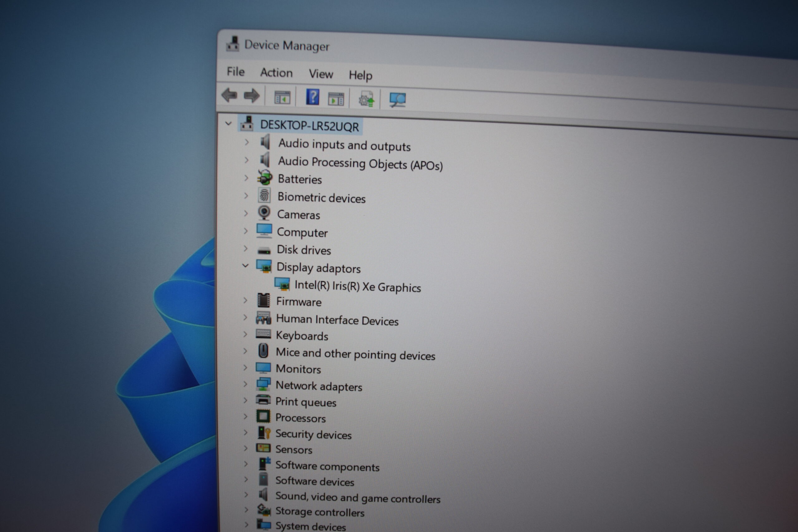Select the Software components label
This screenshot has width=798, height=532.
coord(327,467)
